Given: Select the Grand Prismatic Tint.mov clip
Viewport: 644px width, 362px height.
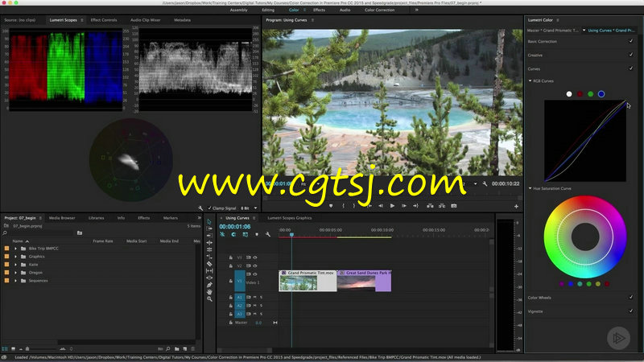Looking at the screenshot, I should click(x=308, y=281).
